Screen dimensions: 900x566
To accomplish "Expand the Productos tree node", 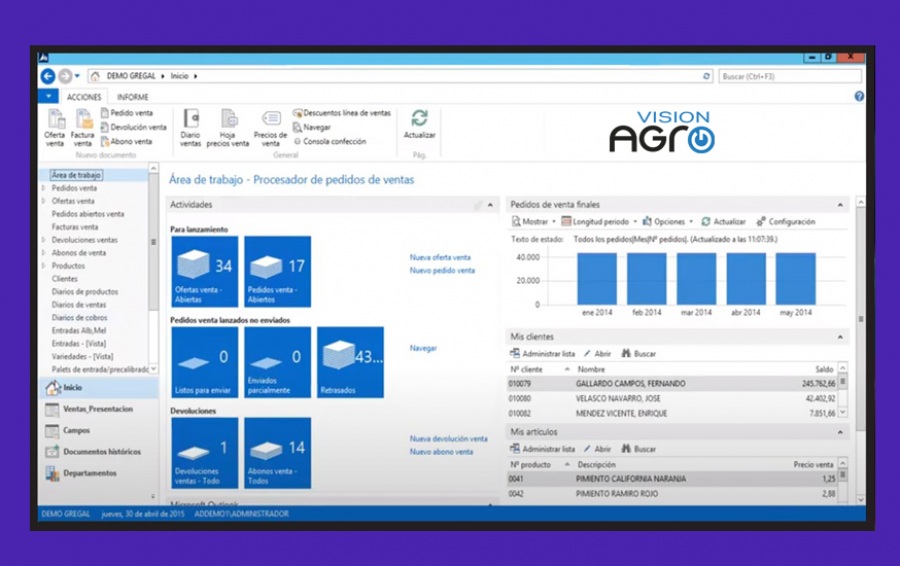I will coord(44,266).
